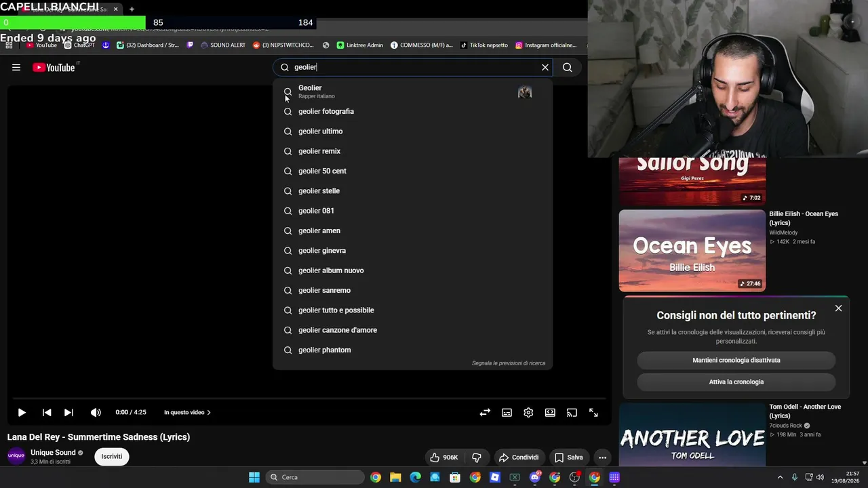This screenshot has height=488, width=868.
Task: Share the video via Condividi
Action: coord(519,457)
